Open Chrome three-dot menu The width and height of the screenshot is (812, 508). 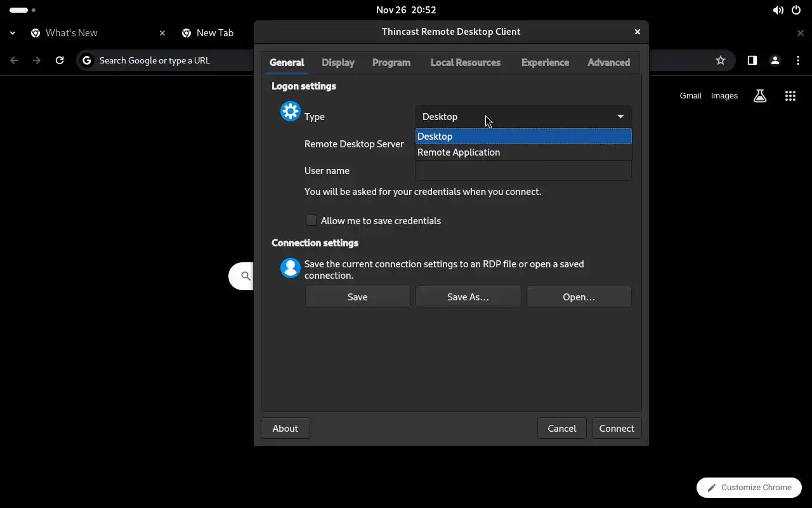point(798,60)
